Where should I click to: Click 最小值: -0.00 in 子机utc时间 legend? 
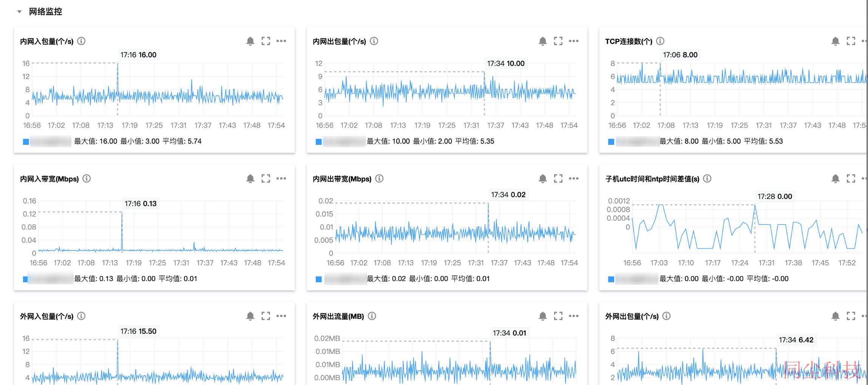click(723, 279)
